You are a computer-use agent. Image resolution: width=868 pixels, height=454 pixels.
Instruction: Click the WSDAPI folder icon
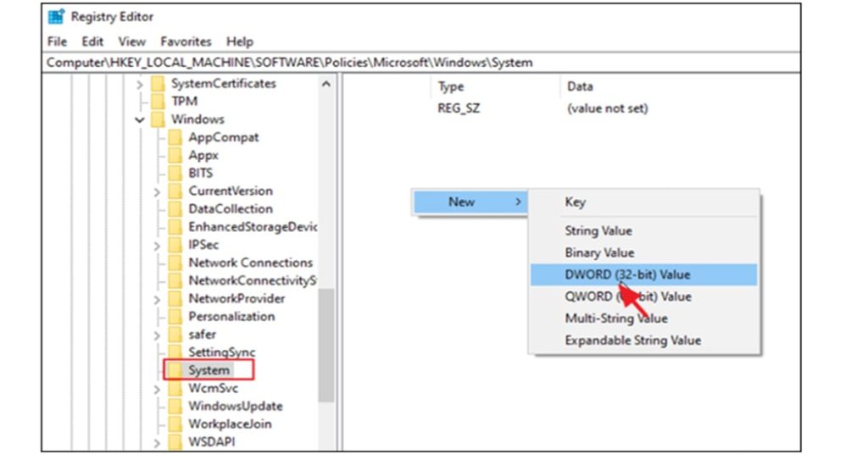pyautogui.click(x=175, y=442)
